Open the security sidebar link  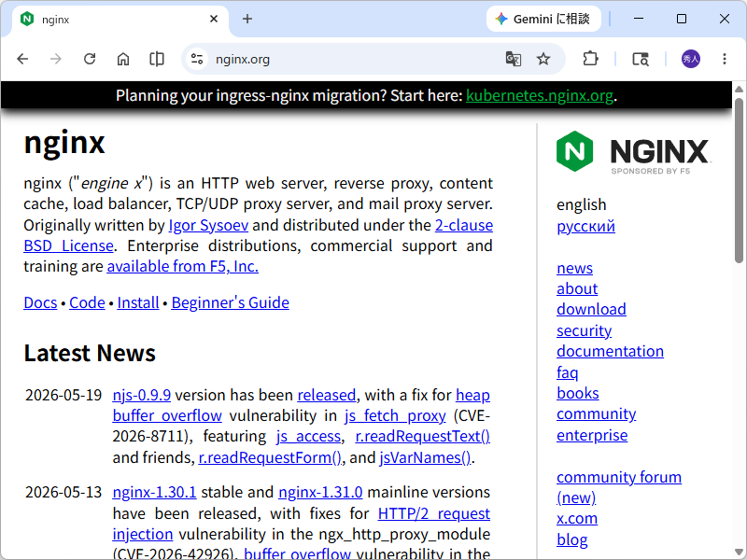pyautogui.click(x=585, y=330)
